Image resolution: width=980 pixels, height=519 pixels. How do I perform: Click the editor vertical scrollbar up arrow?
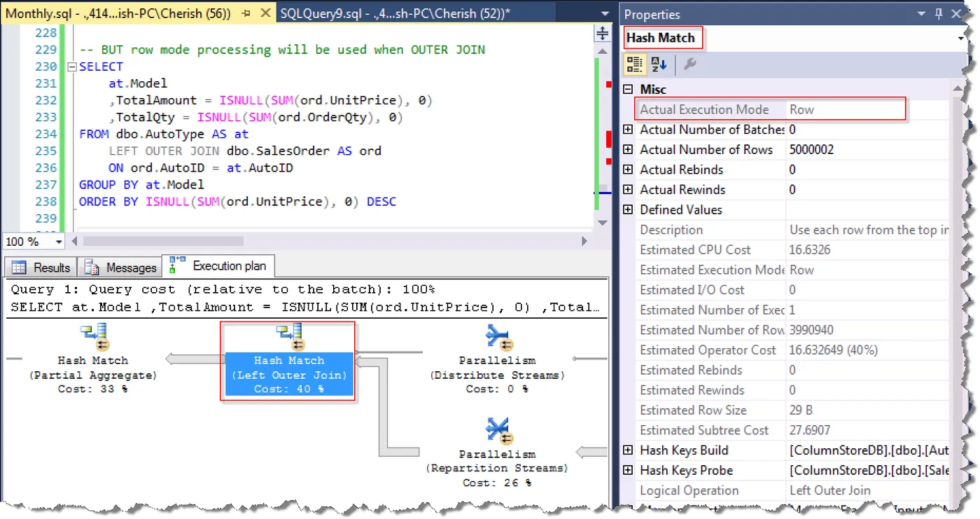point(603,50)
